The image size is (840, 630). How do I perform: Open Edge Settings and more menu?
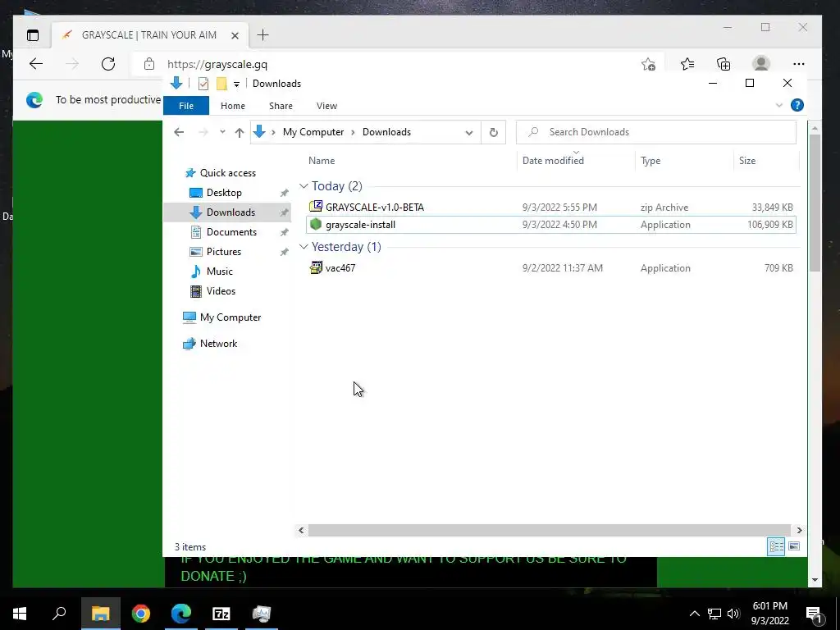(x=799, y=64)
